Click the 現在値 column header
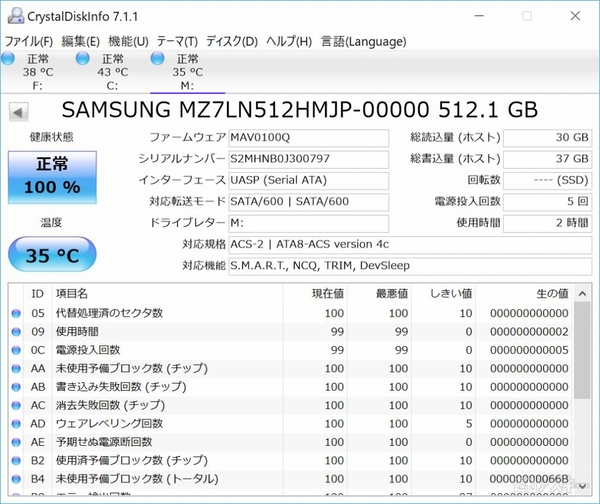This screenshot has width=600, height=504. [x=328, y=294]
